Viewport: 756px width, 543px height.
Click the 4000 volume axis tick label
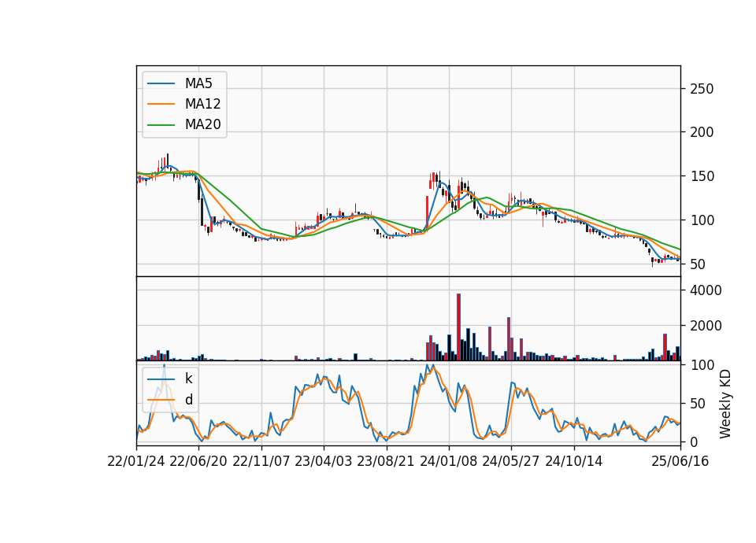[x=706, y=290]
